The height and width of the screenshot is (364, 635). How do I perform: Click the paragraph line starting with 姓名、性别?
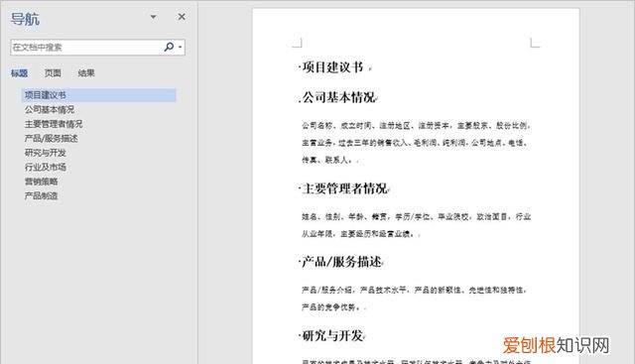point(416,216)
